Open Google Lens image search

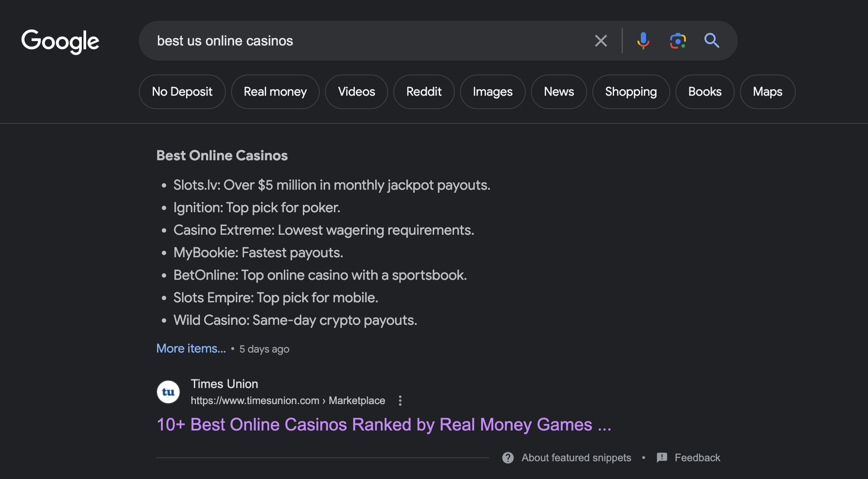[x=678, y=41]
